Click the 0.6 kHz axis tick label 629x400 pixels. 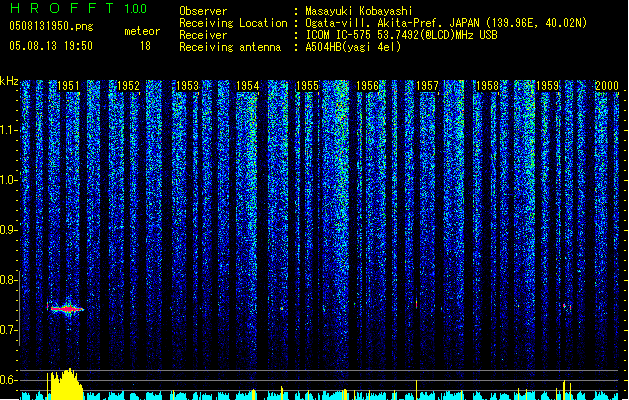[7, 380]
